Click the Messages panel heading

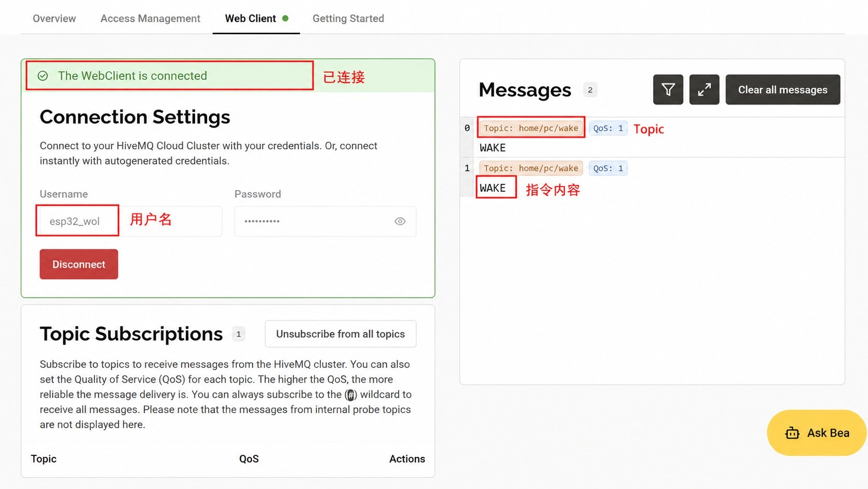[x=525, y=90]
